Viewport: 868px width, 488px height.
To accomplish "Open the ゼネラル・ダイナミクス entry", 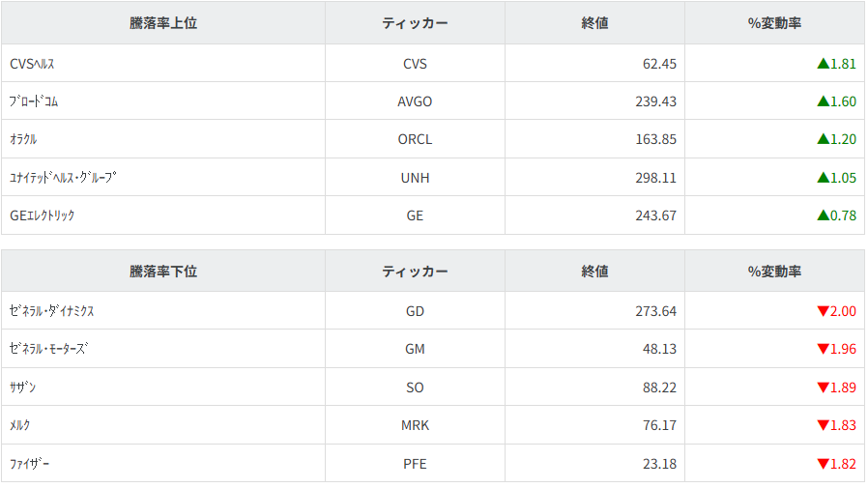I will [x=52, y=311].
